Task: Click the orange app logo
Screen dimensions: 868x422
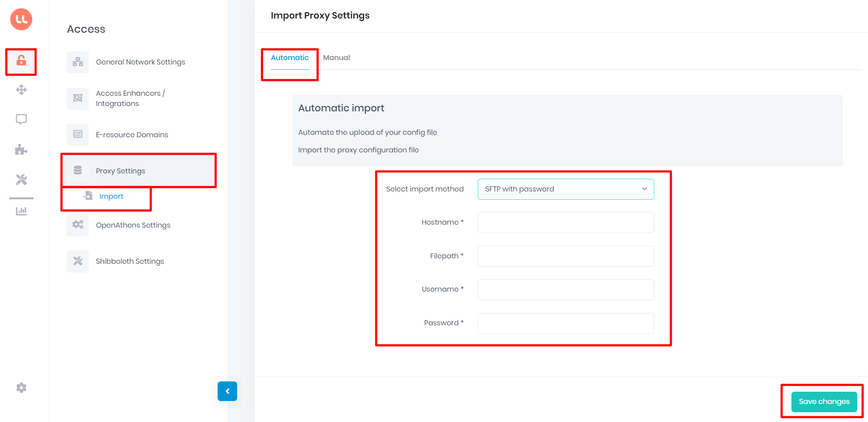Action: [21, 20]
